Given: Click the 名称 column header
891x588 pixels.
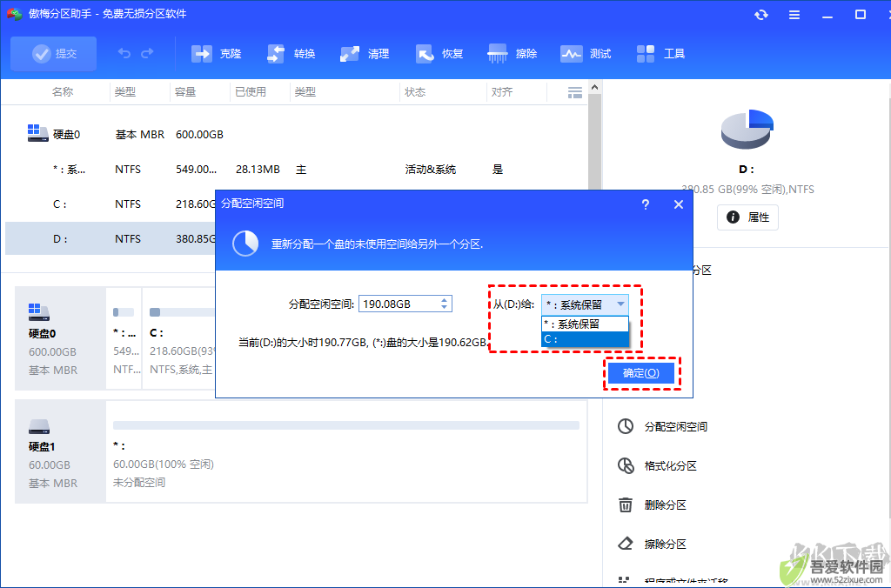Looking at the screenshot, I should pyautogui.click(x=63, y=92).
